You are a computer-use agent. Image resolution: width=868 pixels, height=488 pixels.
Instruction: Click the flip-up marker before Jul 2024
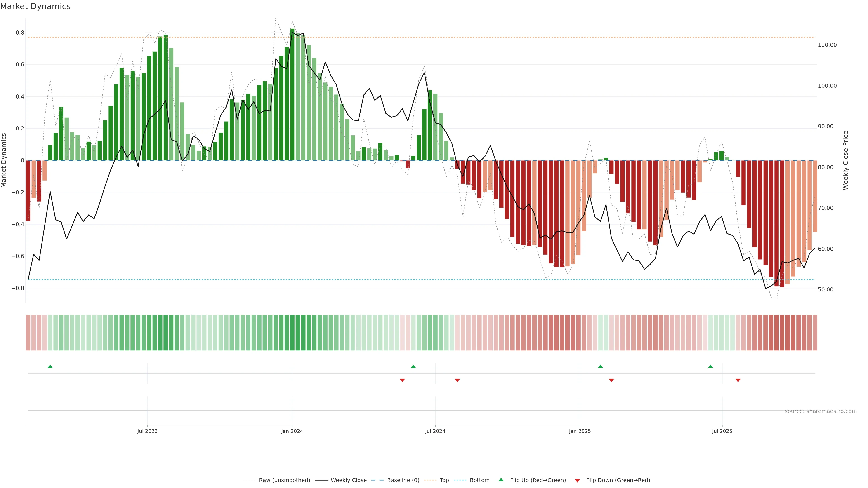(413, 366)
